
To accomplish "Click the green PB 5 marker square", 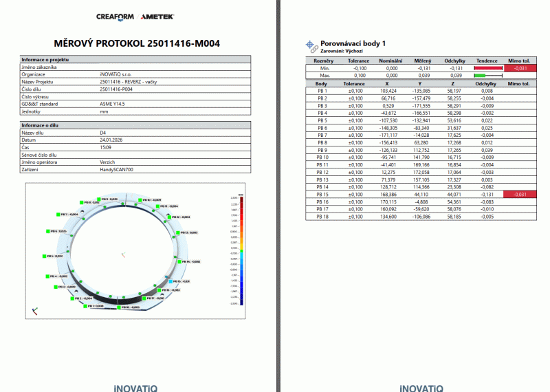I will (45, 255).
